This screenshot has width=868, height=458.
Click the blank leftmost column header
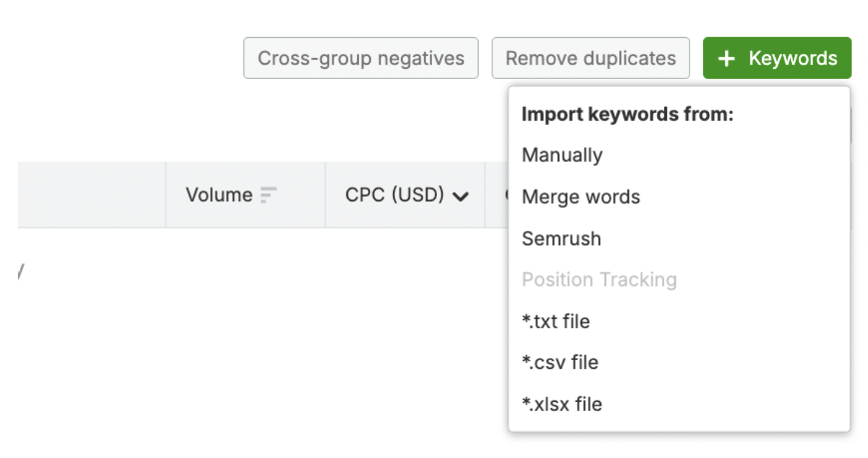pos(92,195)
